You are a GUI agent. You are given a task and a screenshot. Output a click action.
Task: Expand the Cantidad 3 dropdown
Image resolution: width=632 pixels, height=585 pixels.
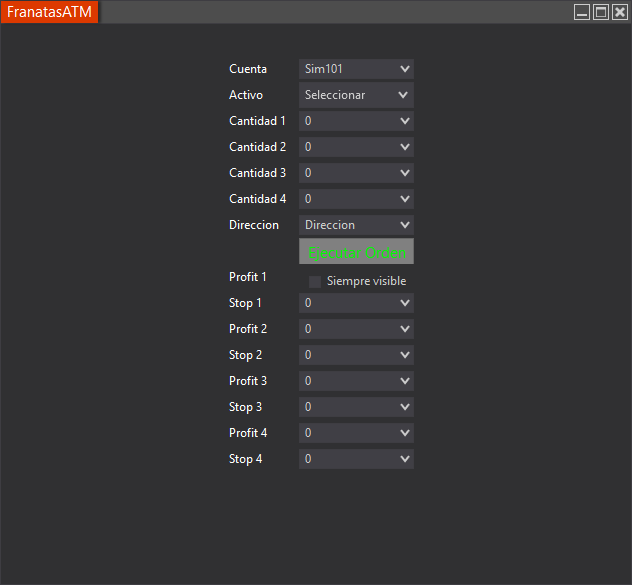(x=356, y=173)
